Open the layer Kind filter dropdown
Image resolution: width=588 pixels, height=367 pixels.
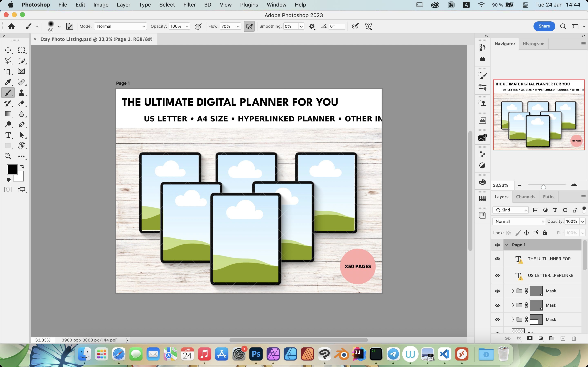click(511, 210)
